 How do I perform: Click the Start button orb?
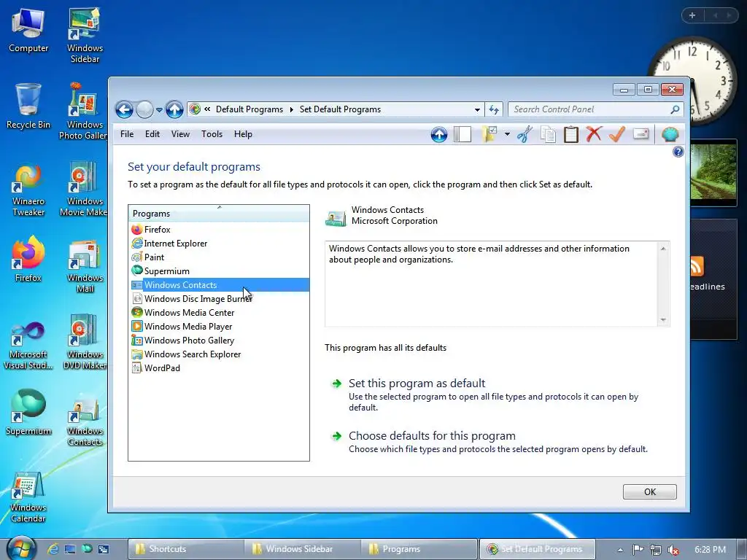21,548
